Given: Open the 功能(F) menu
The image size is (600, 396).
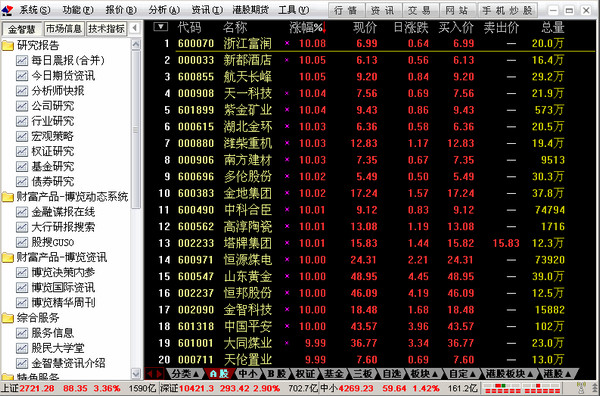Looking at the screenshot, I should click(x=78, y=10).
